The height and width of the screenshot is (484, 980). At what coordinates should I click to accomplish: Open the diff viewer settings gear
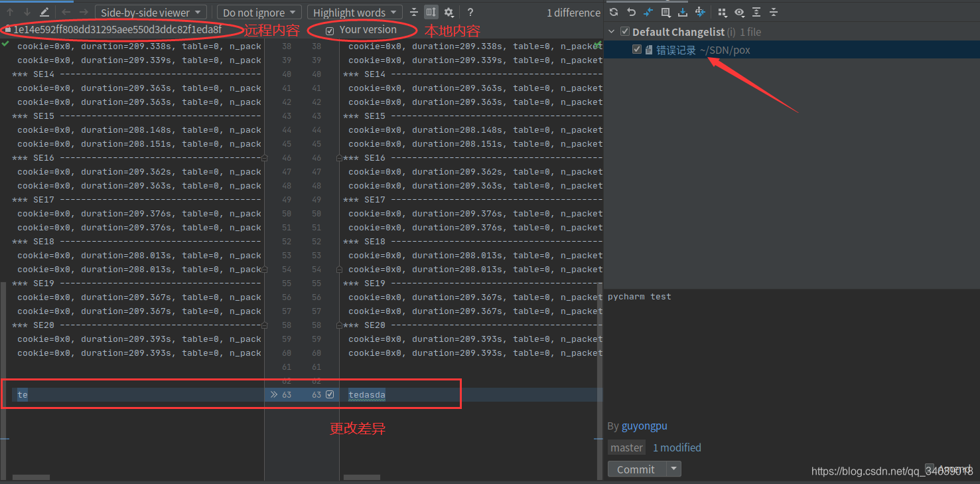[449, 12]
